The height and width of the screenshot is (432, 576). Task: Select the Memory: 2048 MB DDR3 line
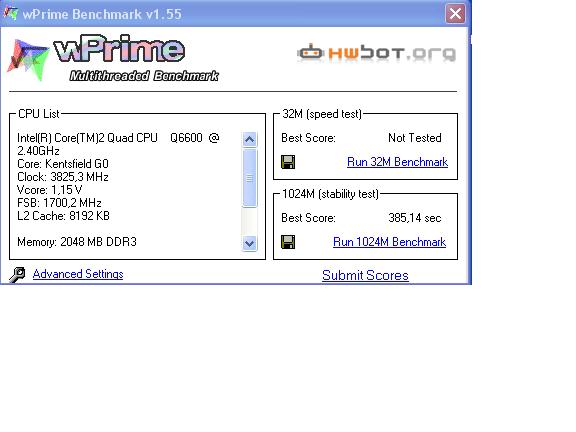77,242
